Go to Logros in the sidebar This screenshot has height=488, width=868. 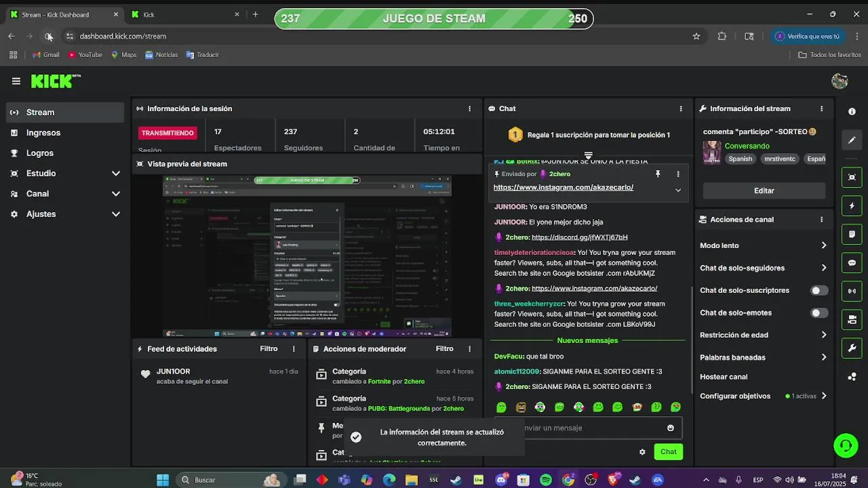coord(64,153)
